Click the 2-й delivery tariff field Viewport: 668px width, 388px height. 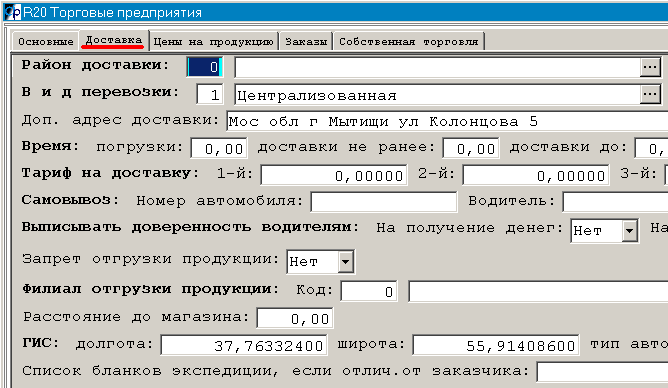coord(536,175)
